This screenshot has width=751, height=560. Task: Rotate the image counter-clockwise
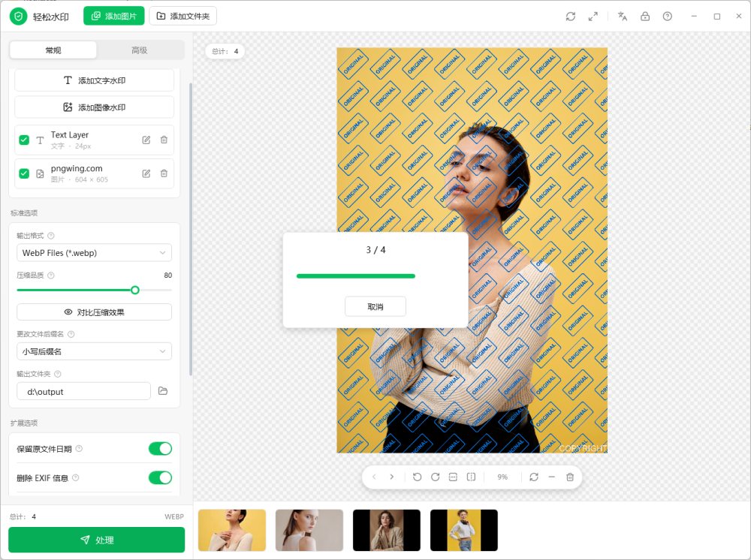[417, 477]
